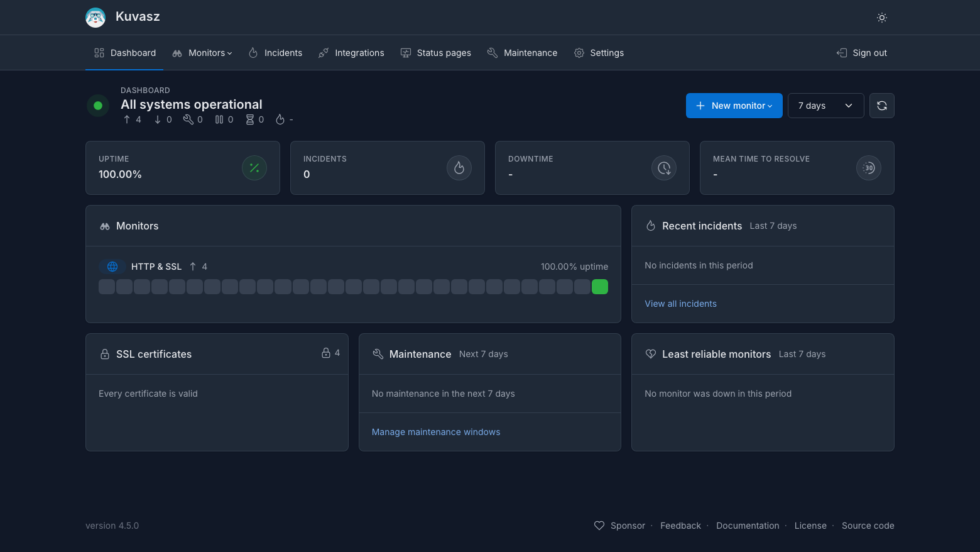This screenshot has height=552, width=980.
Task: Open the View all incidents link
Action: pyautogui.click(x=680, y=304)
